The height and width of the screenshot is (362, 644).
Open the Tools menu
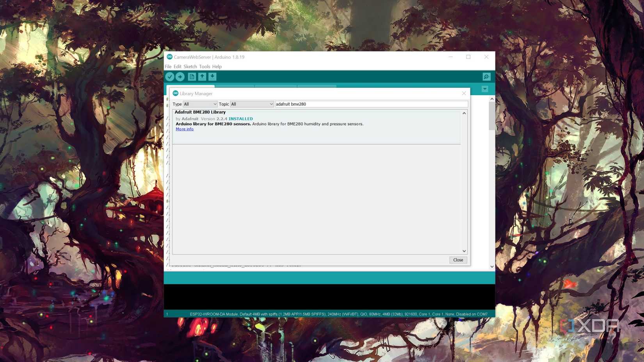coord(205,66)
